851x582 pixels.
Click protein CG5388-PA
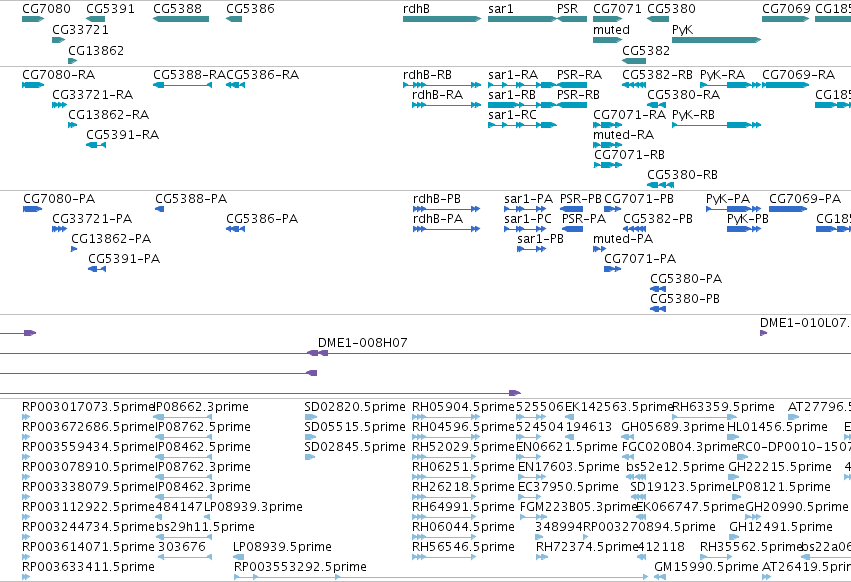191,199
